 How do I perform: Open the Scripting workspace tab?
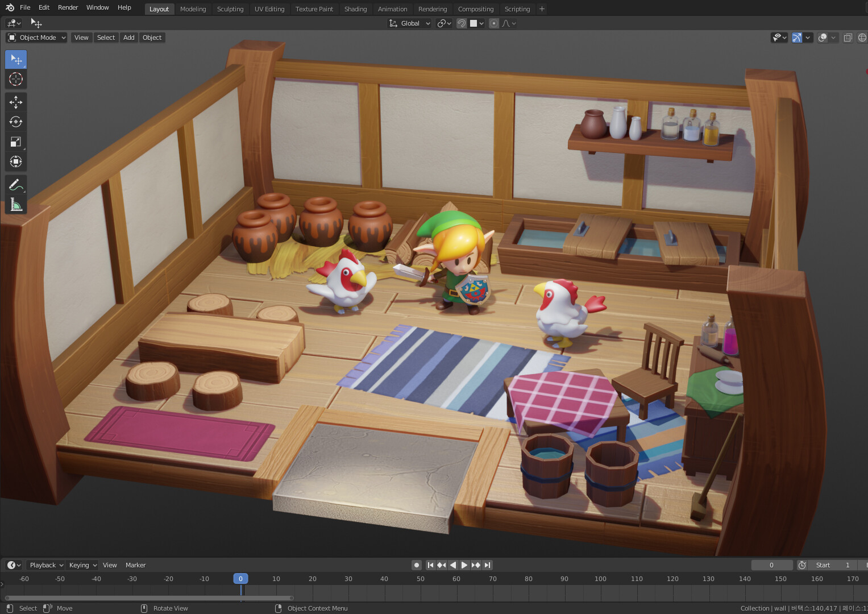pyautogui.click(x=517, y=9)
